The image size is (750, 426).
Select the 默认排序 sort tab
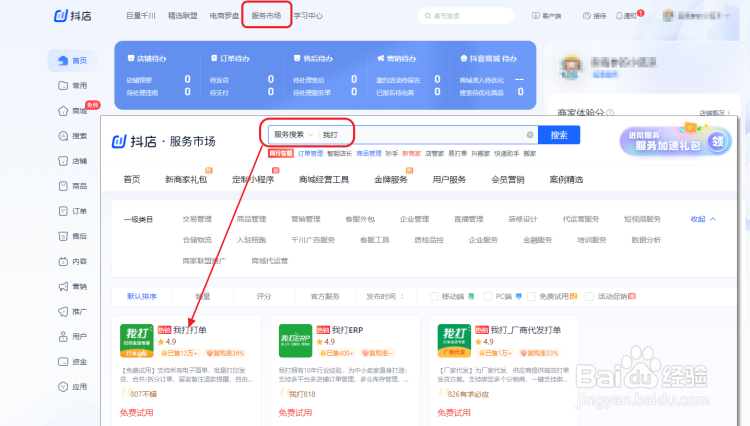tap(142, 296)
